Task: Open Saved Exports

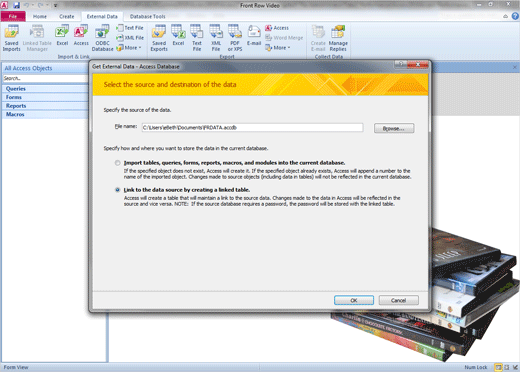Action: (x=159, y=38)
